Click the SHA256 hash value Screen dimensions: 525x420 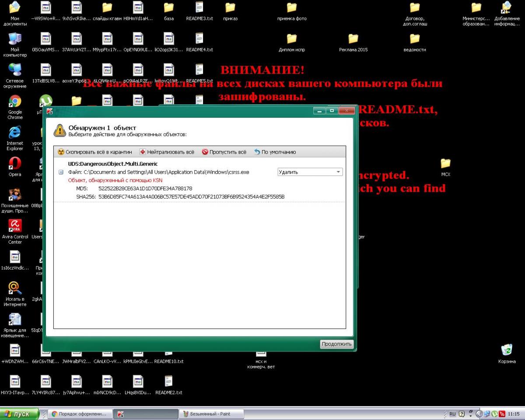coord(191,196)
